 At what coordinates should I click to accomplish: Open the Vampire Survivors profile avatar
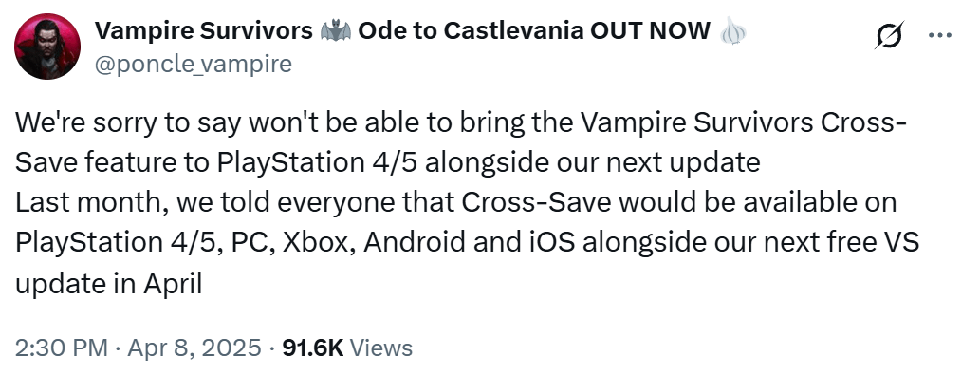point(47,47)
